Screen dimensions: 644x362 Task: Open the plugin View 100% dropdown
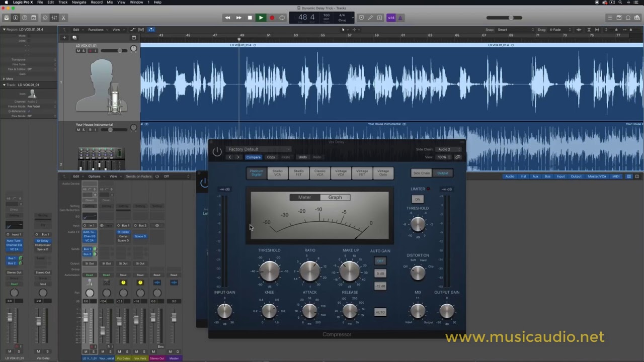click(x=443, y=157)
